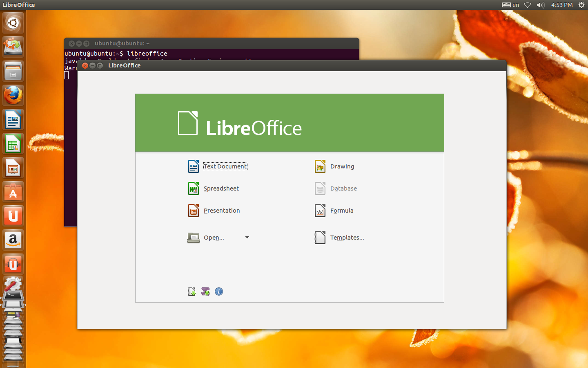Open Ubuntu One Music store

coord(13,264)
